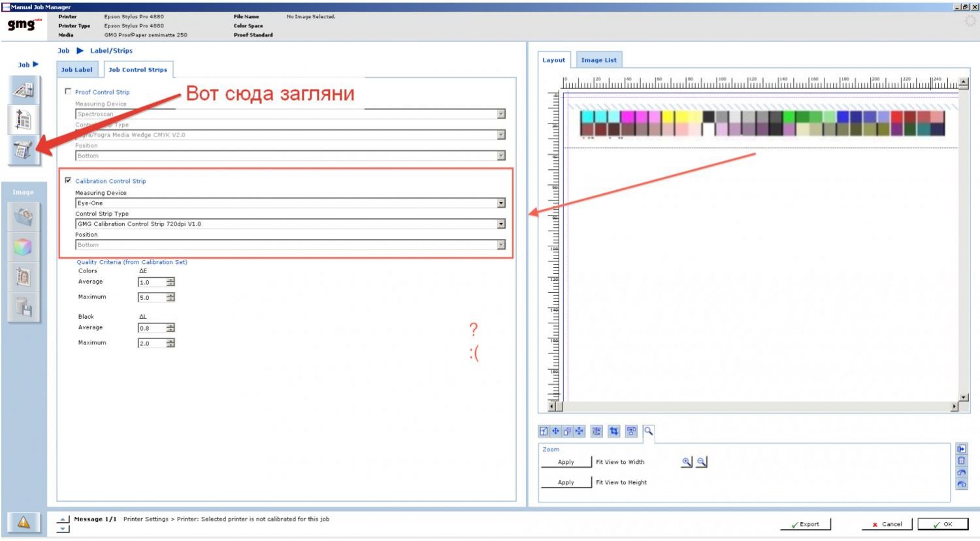Click the printer not calibrated status message
Screen dimensions: 980x541
pos(226,519)
